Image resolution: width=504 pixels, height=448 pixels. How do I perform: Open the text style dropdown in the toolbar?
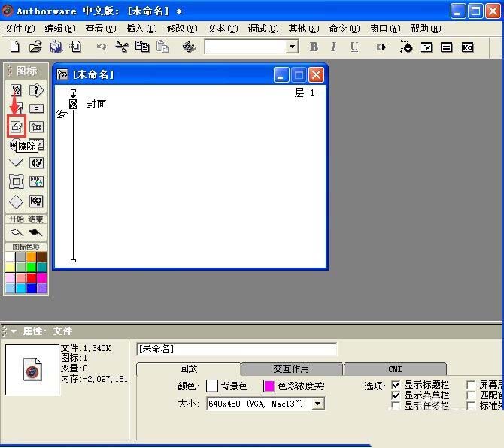292,47
